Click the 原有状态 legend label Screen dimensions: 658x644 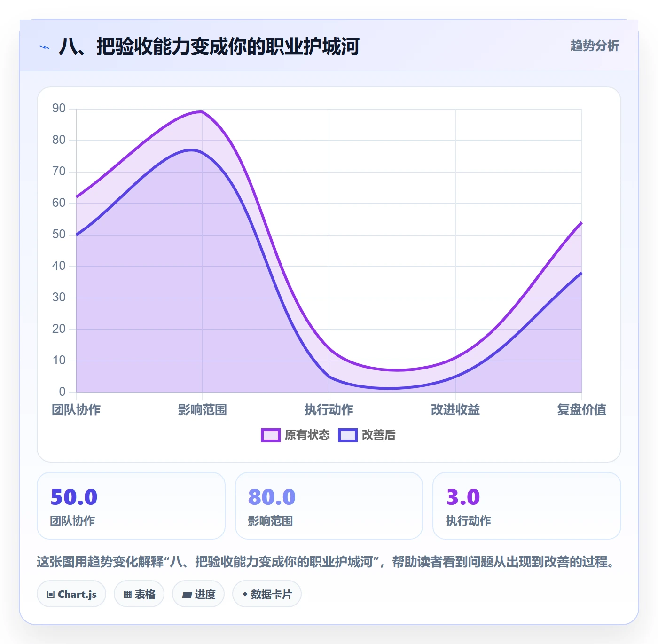(x=307, y=435)
